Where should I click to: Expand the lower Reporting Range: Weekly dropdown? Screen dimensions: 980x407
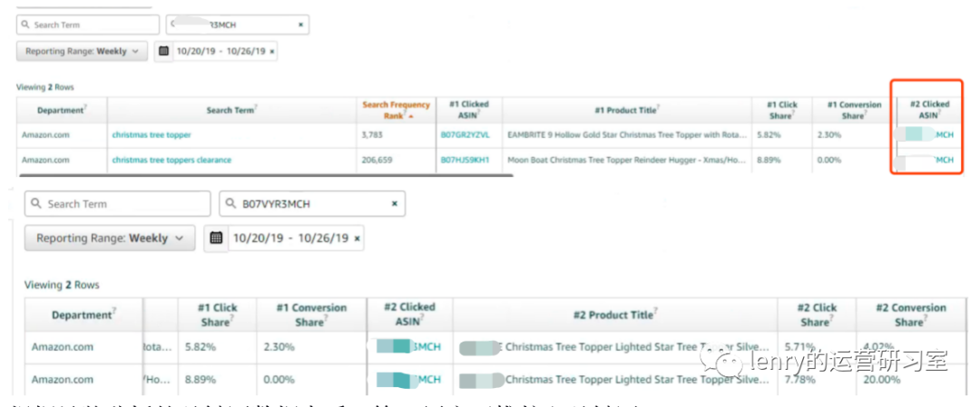pos(110,238)
